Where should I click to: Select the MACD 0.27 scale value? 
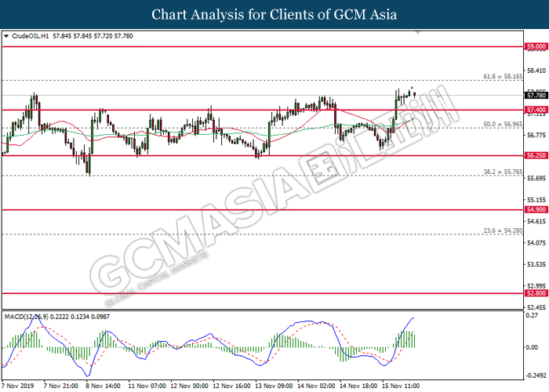[533, 315]
